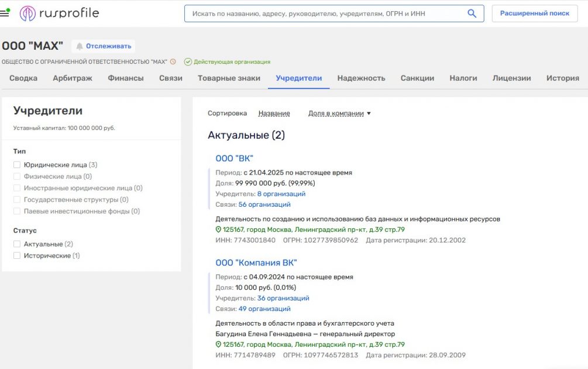Enable the Актуальные status filter

(17, 244)
